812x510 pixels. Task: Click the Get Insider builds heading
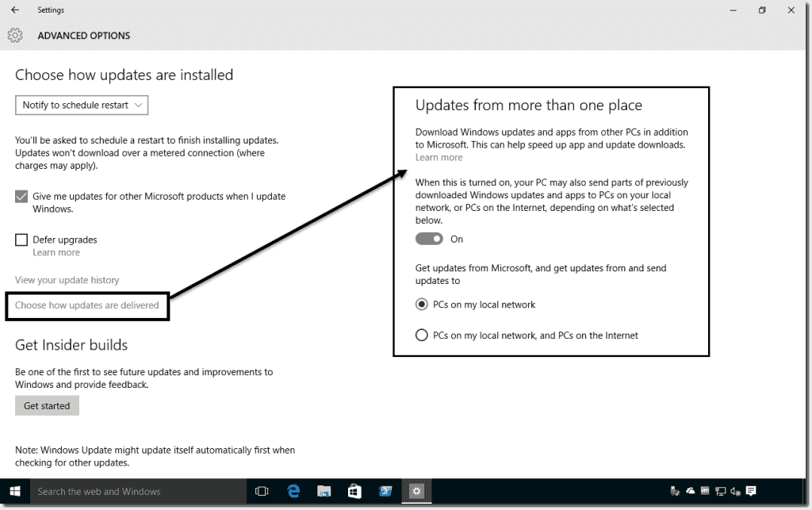point(71,345)
